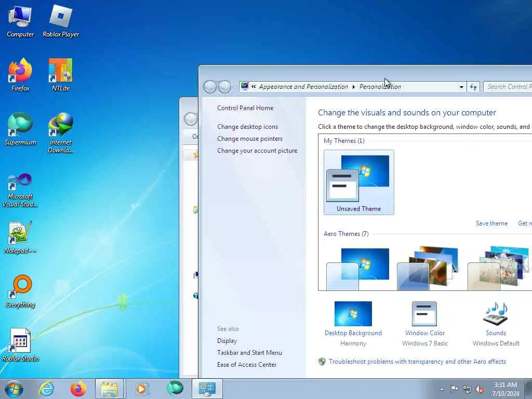Click the Control Panel address bar icon

pos(245,87)
